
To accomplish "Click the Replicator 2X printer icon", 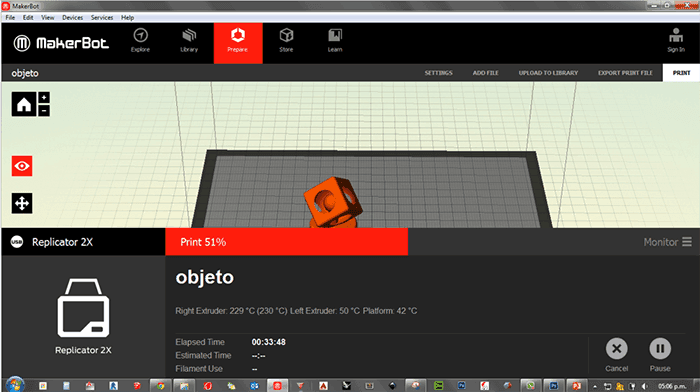I will (x=83, y=308).
